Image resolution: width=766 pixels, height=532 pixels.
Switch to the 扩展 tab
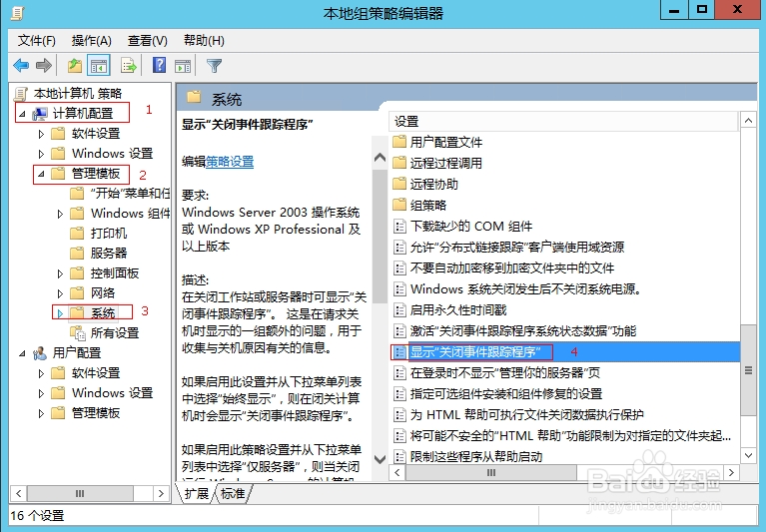(x=197, y=493)
